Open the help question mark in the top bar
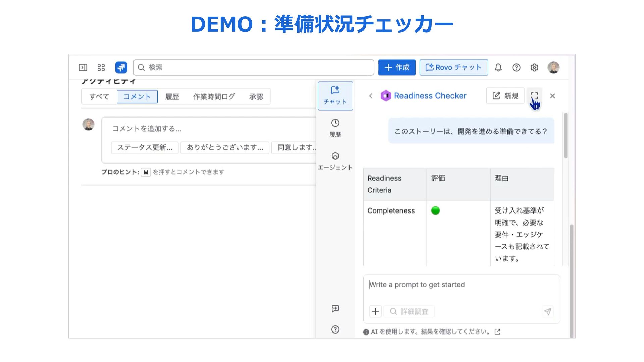 [x=516, y=68]
